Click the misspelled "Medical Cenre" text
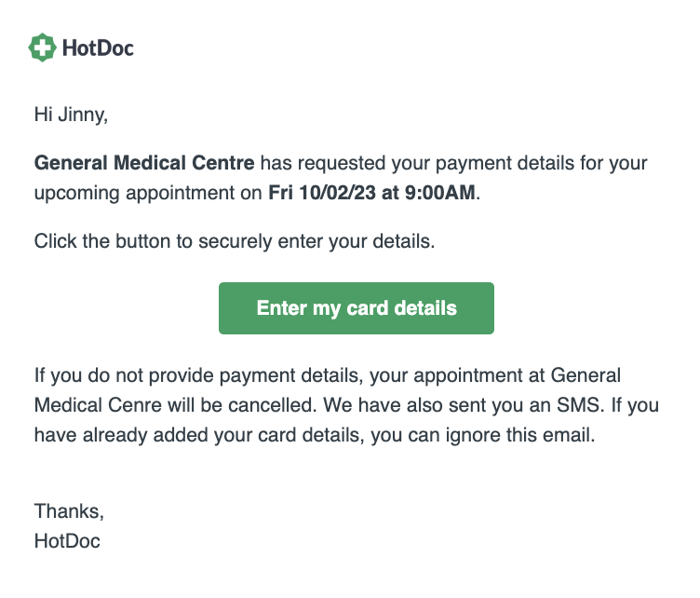Image resolution: width=700 pixels, height=598 pixels. click(x=98, y=405)
